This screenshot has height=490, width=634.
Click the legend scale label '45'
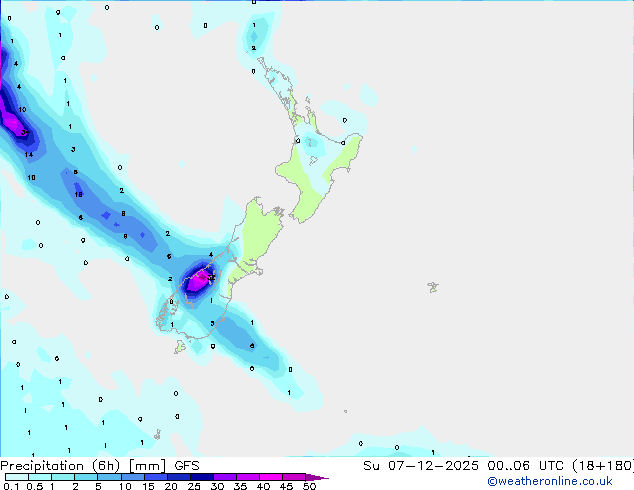pyautogui.click(x=286, y=486)
